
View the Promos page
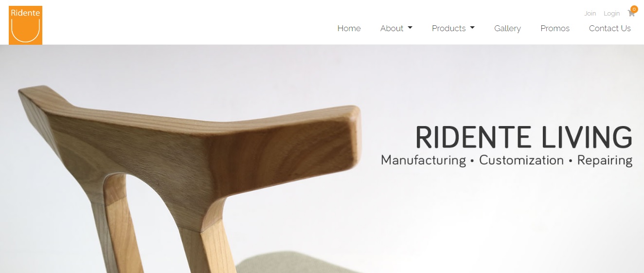tap(555, 28)
